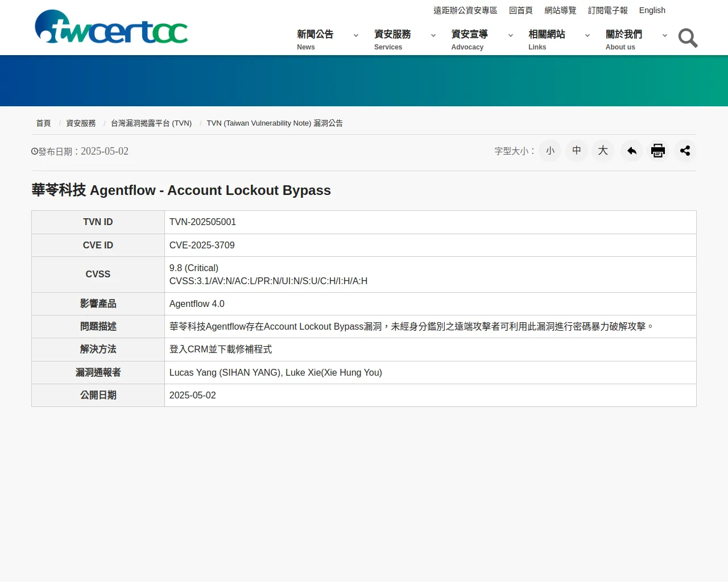Click 登入CRM並下載修補程式 solution text
728x582 pixels.
(x=221, y=350)
